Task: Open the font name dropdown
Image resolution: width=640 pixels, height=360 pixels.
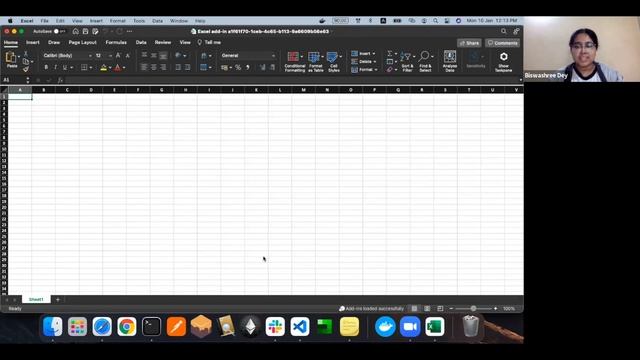Action: pyautogui.click(x=90, y=56)
